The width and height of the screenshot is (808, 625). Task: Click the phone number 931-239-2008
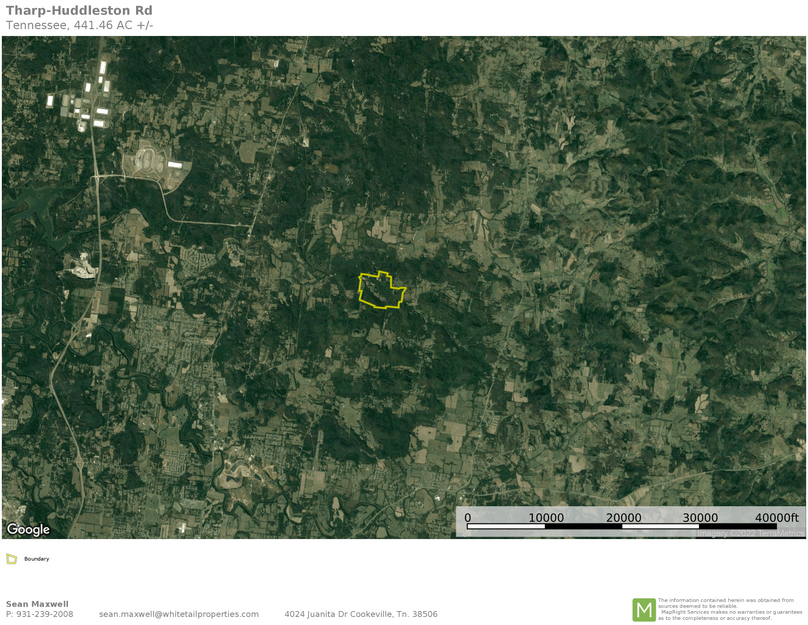click(45, 614)
